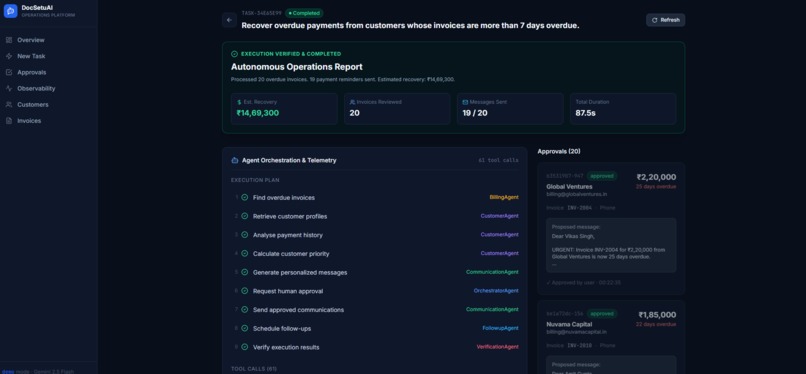Click the green Completed status badge
The width and height of the screenshot is (806, 374).
304,13
